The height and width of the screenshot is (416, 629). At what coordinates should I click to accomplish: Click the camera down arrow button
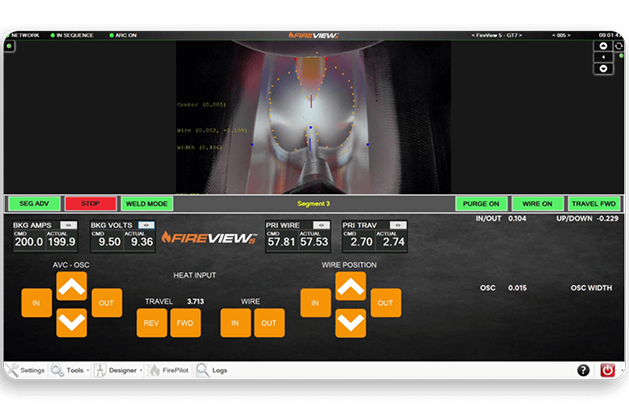[603, 69]
